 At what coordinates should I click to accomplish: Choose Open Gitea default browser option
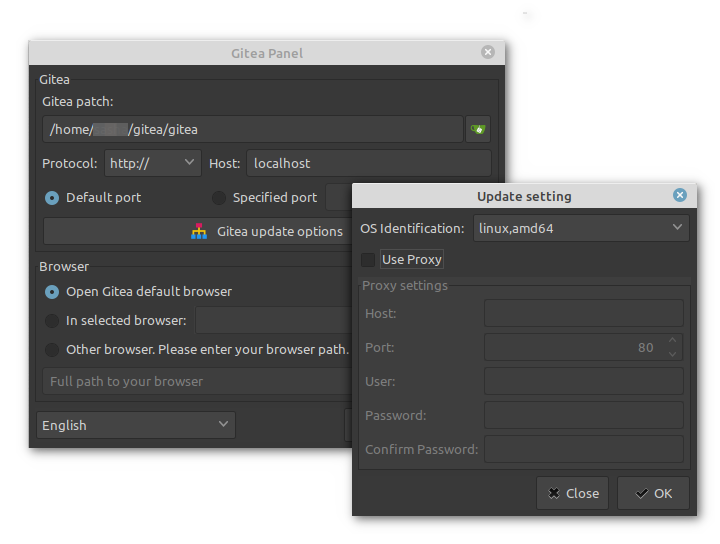click(52, 292)
